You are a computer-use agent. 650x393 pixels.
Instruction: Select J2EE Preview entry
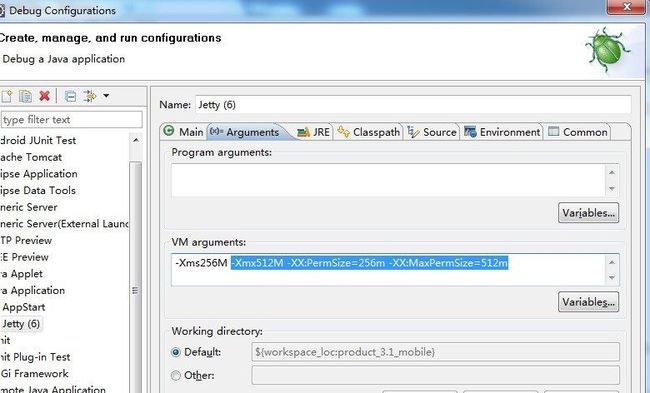(24, 257)
